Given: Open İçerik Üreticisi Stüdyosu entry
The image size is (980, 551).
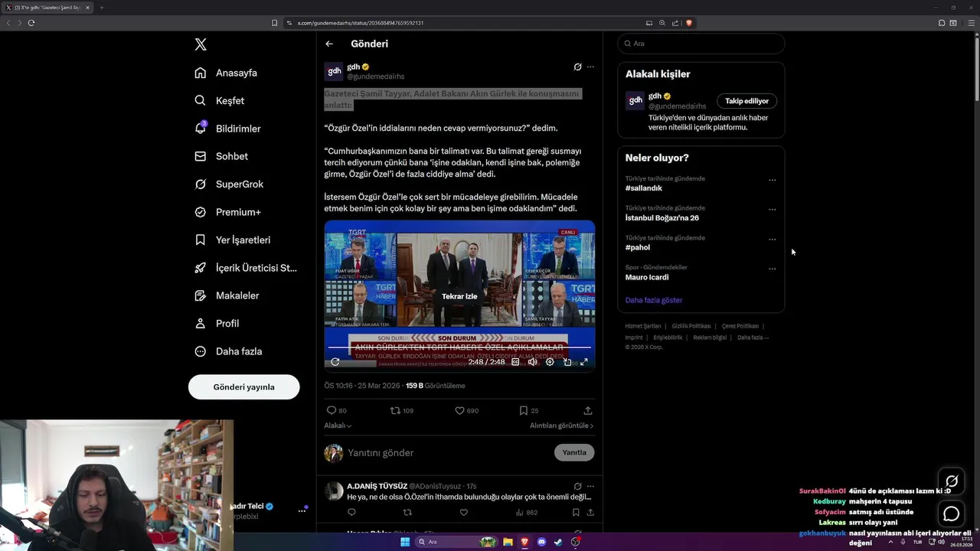Looking at the screenshot, I should pyautogui.click(x=246, y=268).
